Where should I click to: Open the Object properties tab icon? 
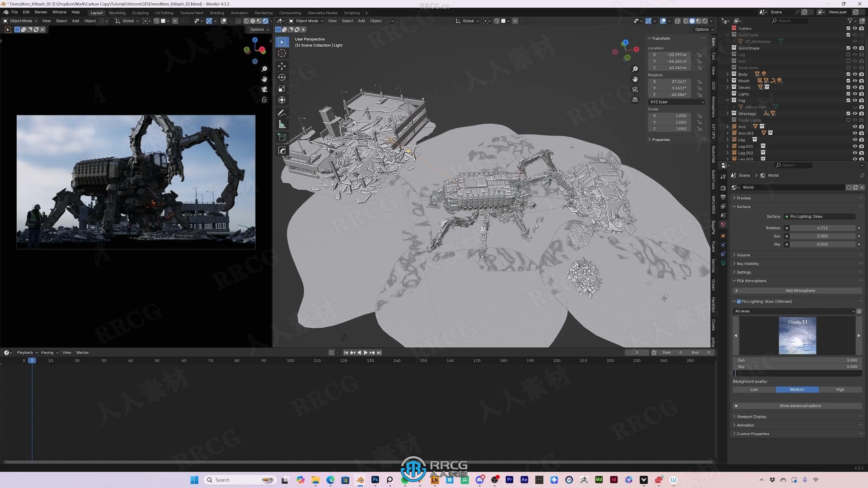[x=723, y=236]
